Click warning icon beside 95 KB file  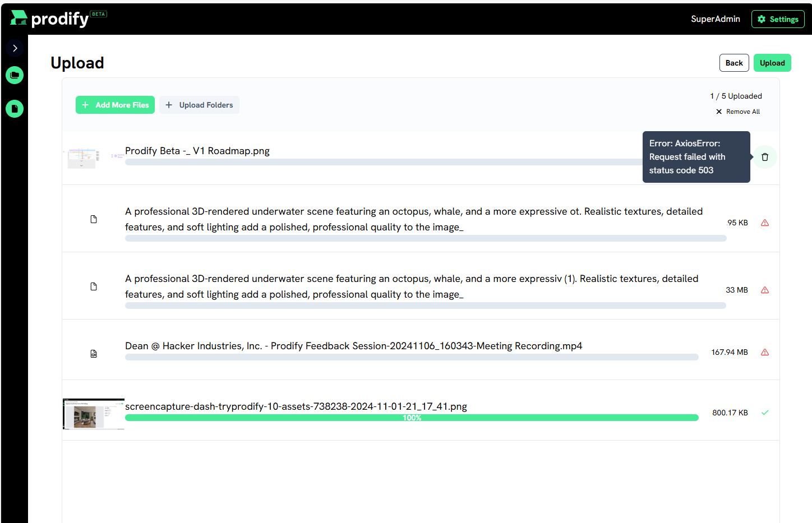pos(765,223)
